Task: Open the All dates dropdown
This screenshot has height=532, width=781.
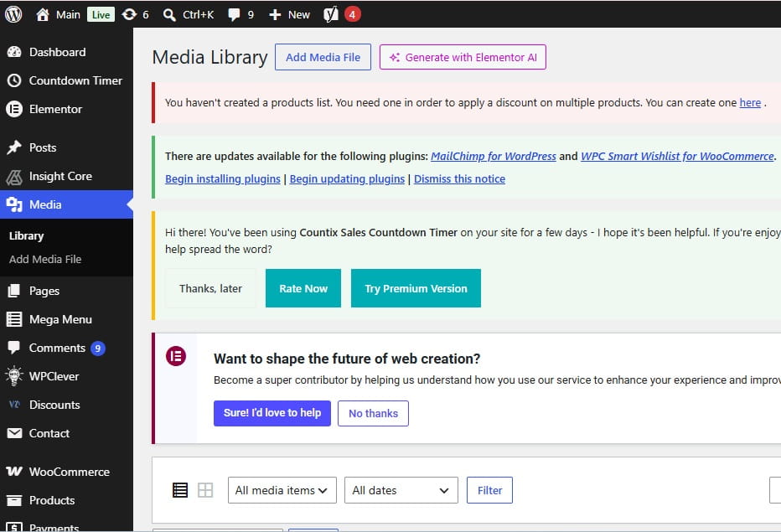Action: 401,490
